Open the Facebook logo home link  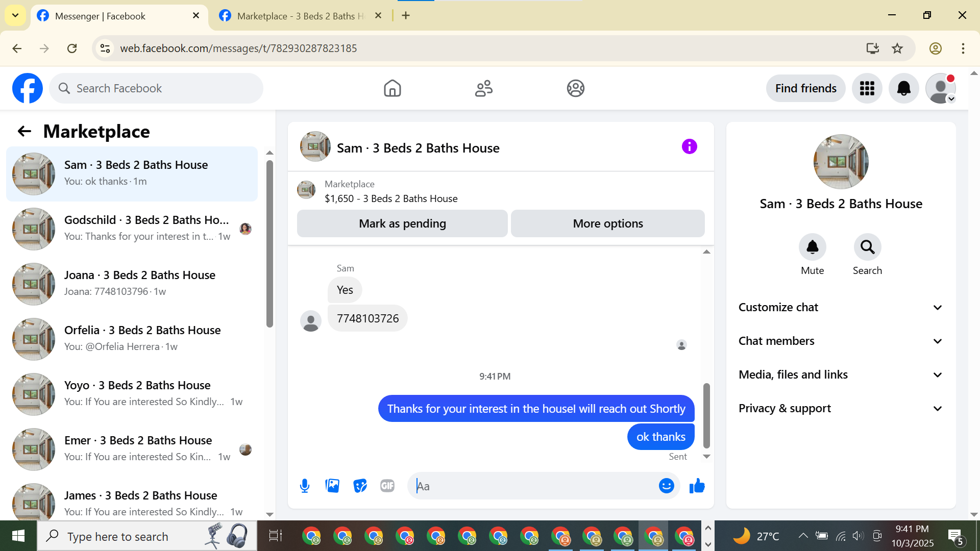coord(28,88)
